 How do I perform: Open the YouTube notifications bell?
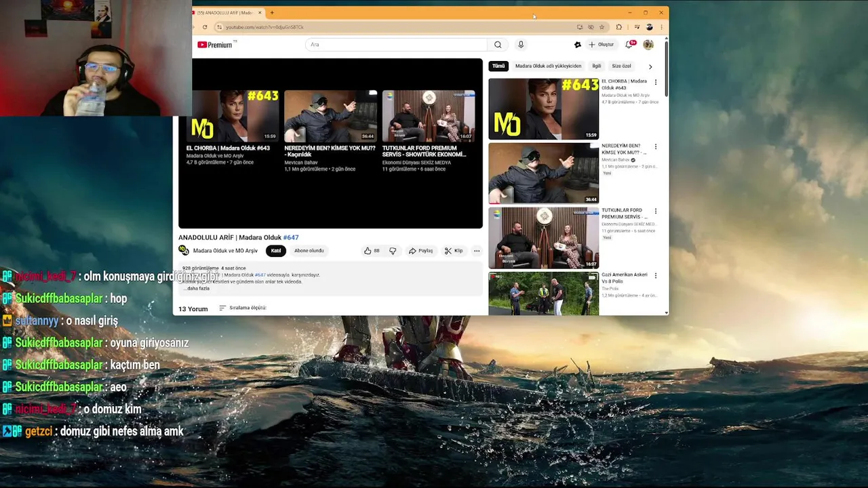tap(629, 45)
